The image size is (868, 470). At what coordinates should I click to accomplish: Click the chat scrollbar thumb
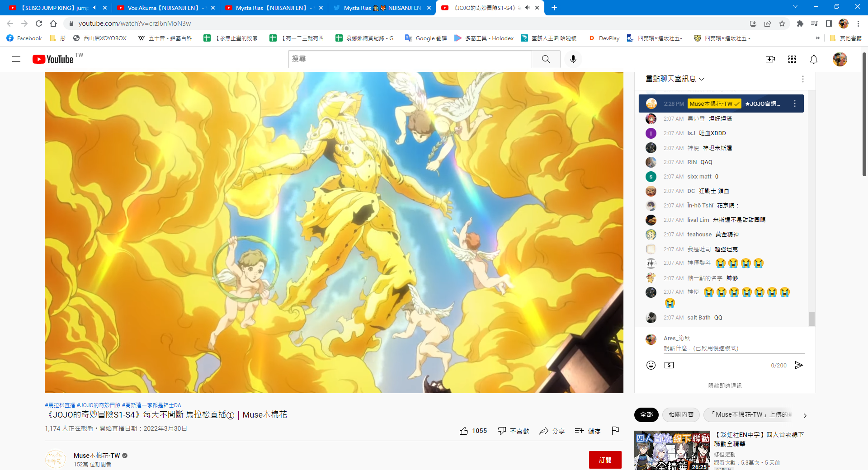point(811,319)
